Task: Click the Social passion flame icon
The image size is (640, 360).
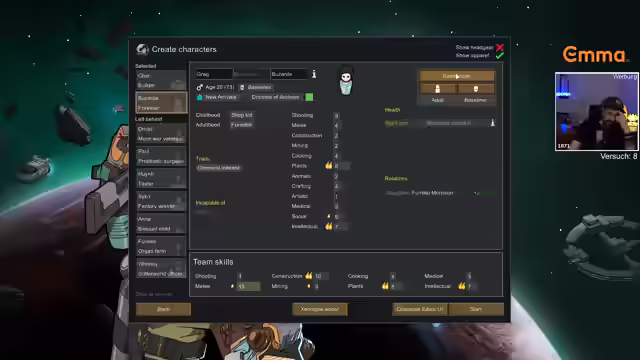Action: pos(329,216)
